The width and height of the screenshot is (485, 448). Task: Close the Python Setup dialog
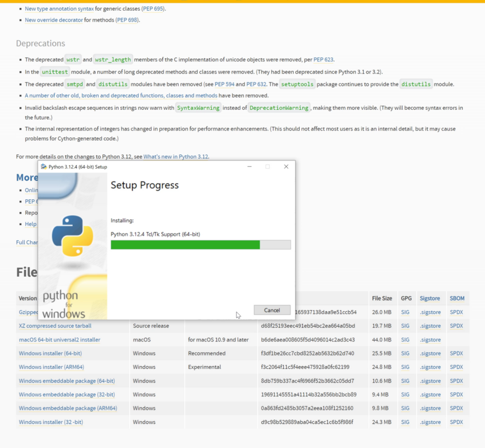point(286,166)
